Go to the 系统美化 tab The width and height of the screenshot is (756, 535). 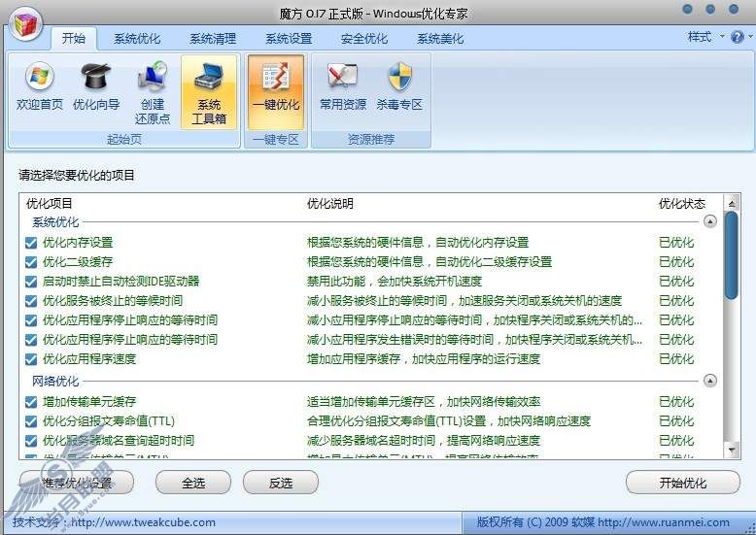point(440,39)
